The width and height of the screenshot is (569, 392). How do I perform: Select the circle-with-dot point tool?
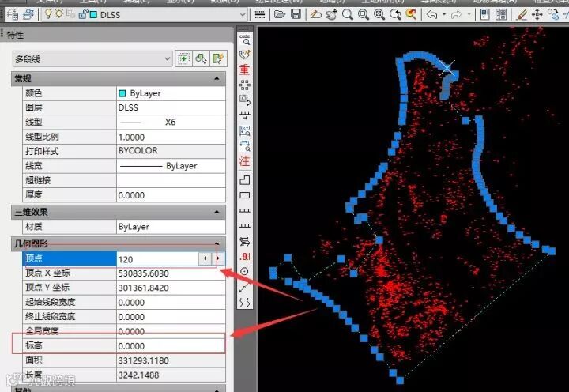pyautogui.click(x=244, y=272)
